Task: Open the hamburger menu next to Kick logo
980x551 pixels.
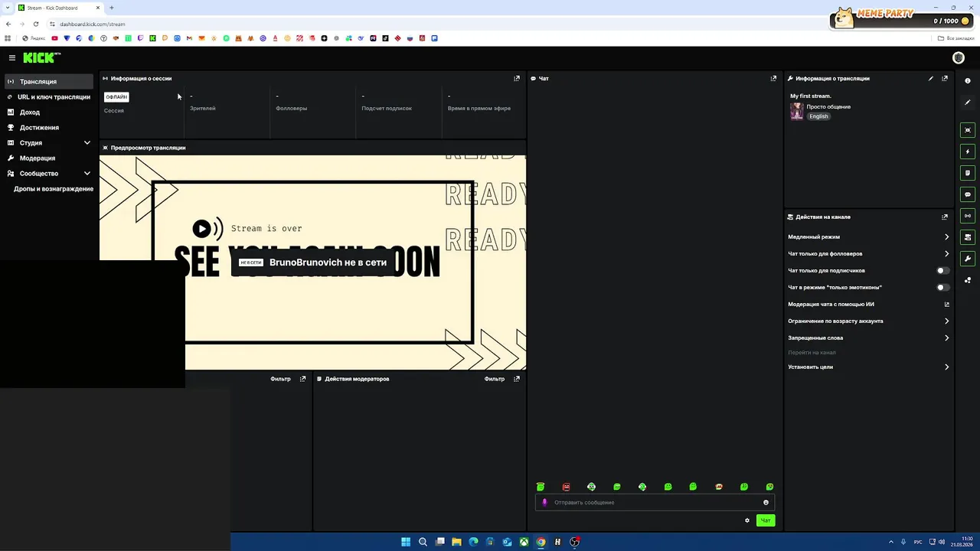Action: pyautogui.click(x=12, y=57)
